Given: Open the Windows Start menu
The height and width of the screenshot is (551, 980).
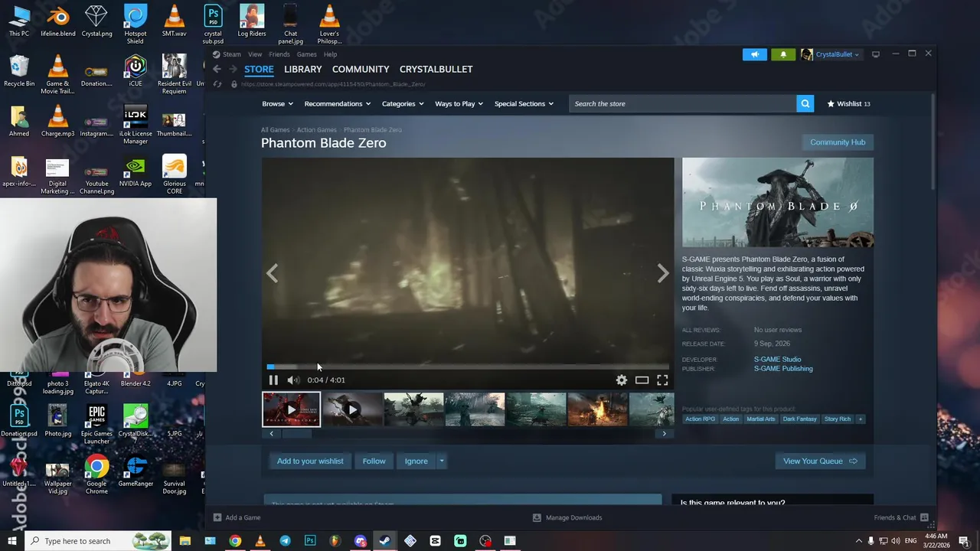Looking at the screenshot, I should click(11, 541).
